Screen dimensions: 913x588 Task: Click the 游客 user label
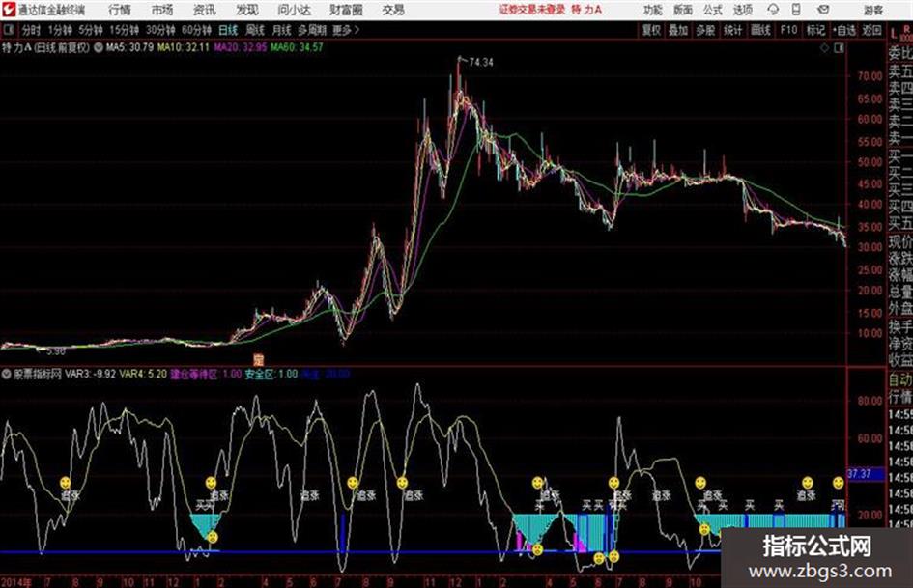872,10
